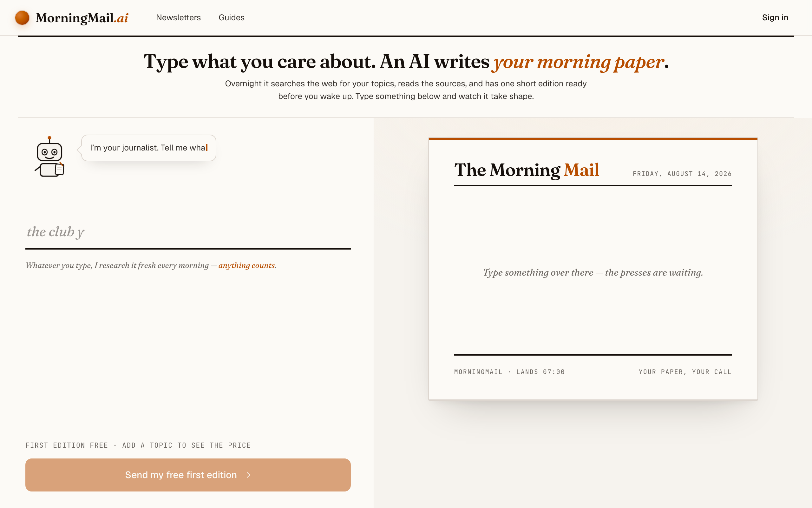The height and width of the screenshot is (508, 812).
Task: Click the 'anything counts.' orange text
Action: [247, 265]
